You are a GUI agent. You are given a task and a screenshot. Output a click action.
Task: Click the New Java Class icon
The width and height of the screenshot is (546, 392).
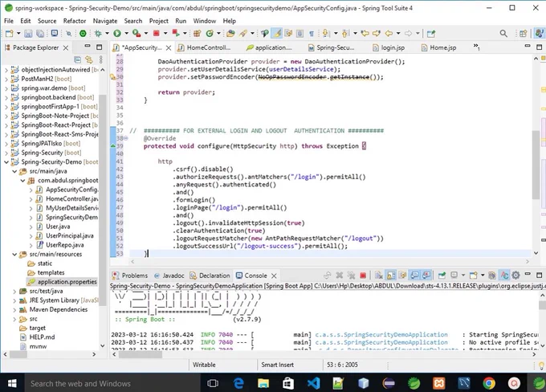[x=210, y=34]
